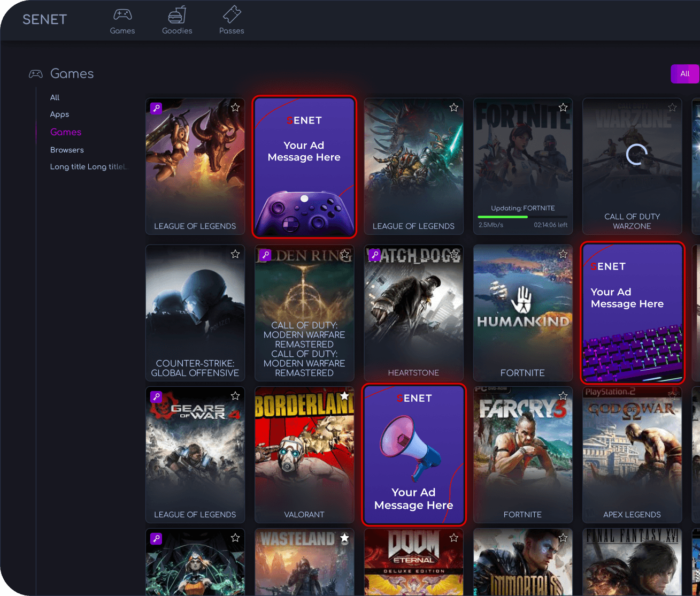Open the Final Fantasy XVI card
Screen dimensions: 700x596
632,562
